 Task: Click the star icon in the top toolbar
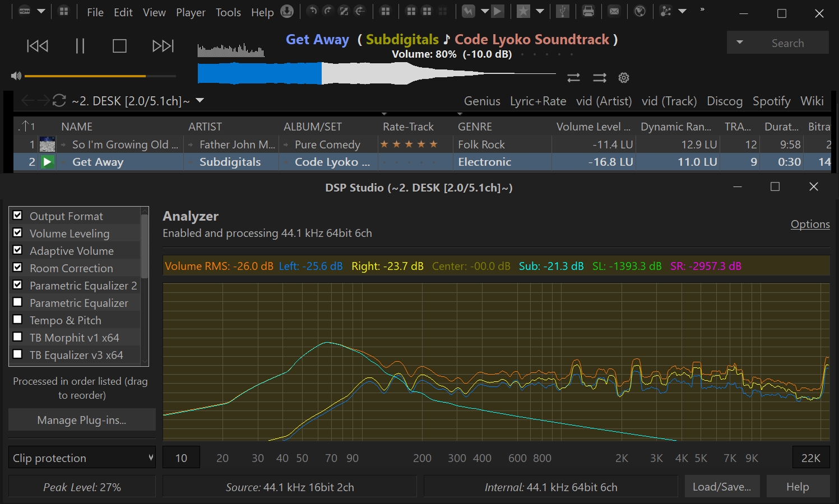[523, 11]
